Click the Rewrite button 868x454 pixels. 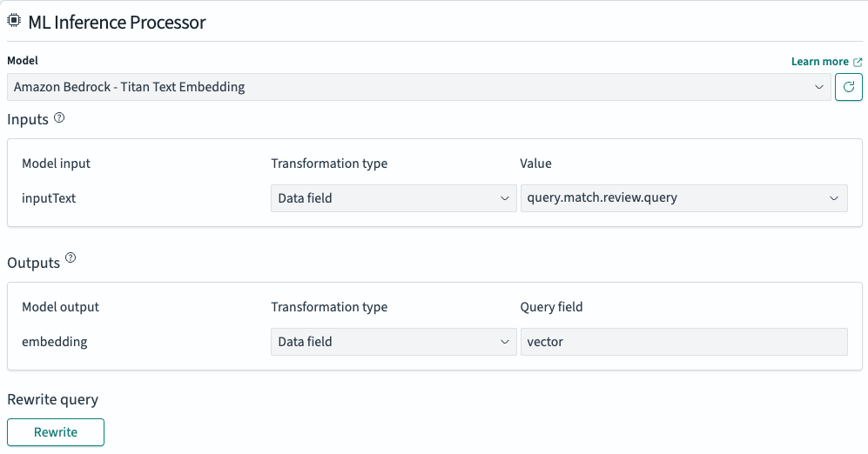(x=56, y=432)
